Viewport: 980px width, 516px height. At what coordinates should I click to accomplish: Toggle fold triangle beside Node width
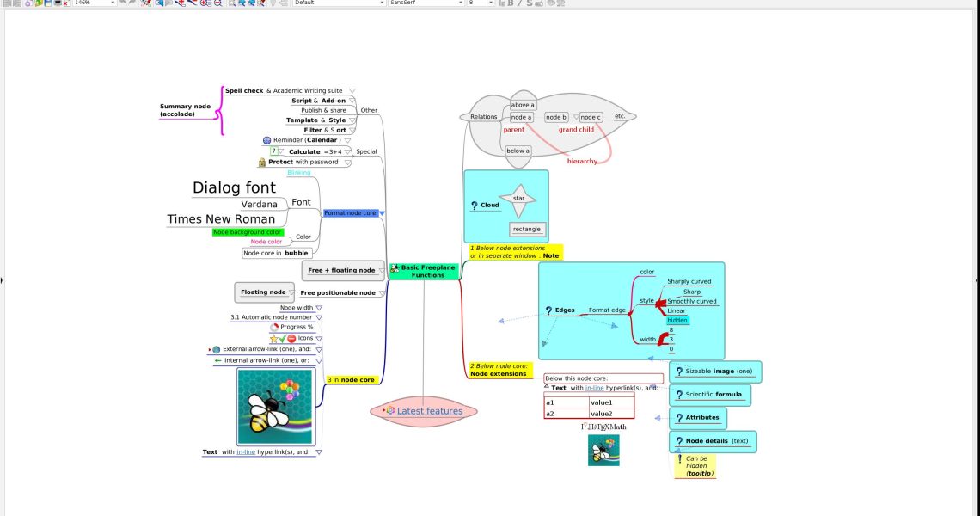point(319,308)
